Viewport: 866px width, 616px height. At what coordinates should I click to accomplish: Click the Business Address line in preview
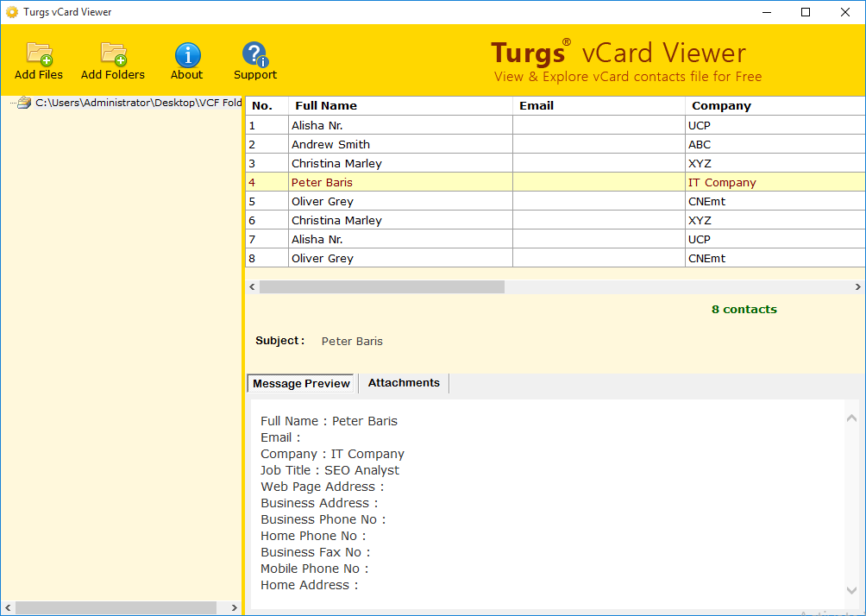point(319,503)
